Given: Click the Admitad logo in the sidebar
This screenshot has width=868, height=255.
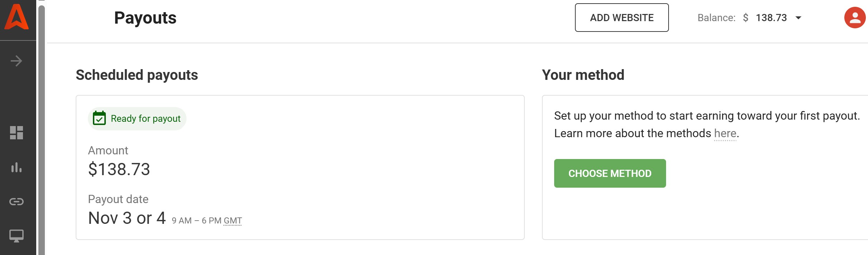Looking at the screenshot, I should coord(16,17).
